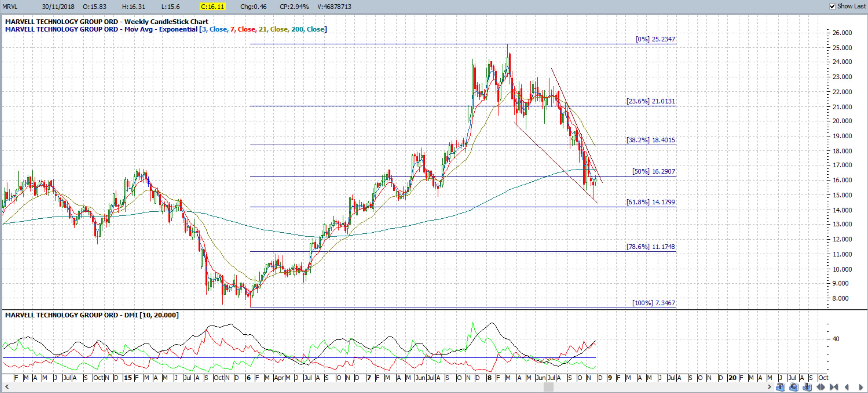
Task: Click the [0%] 25.2347 Fibonacci label
Action: 655,39
